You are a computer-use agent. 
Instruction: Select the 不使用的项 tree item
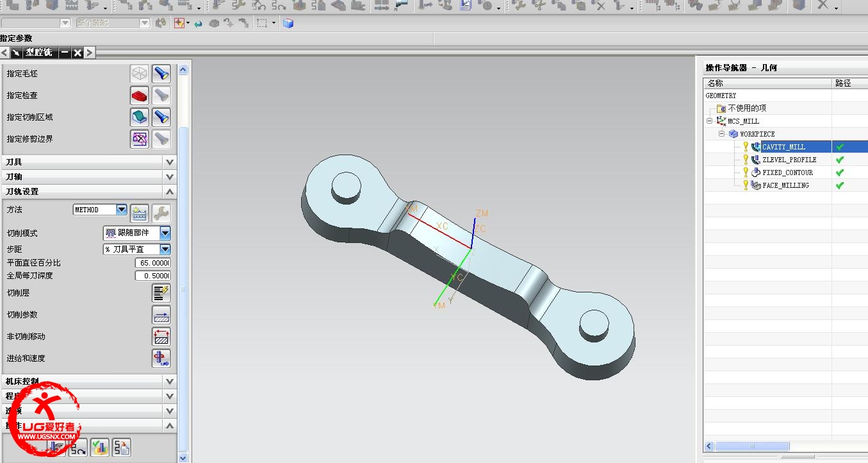coord(747,108)
